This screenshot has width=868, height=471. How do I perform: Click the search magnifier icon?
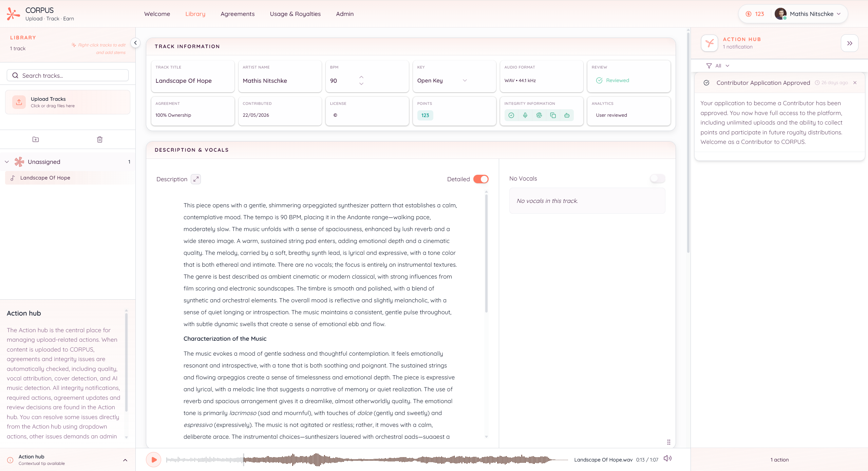pos(15,75)
